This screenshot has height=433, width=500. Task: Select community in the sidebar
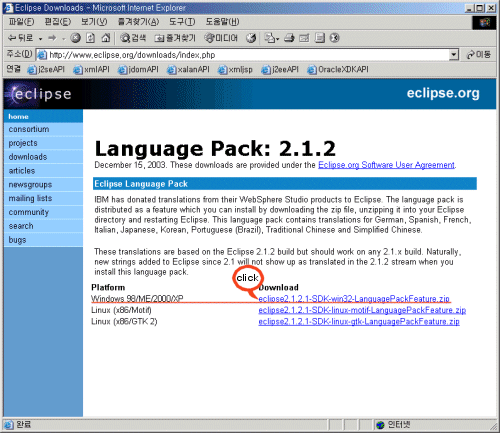click(43, 212)
